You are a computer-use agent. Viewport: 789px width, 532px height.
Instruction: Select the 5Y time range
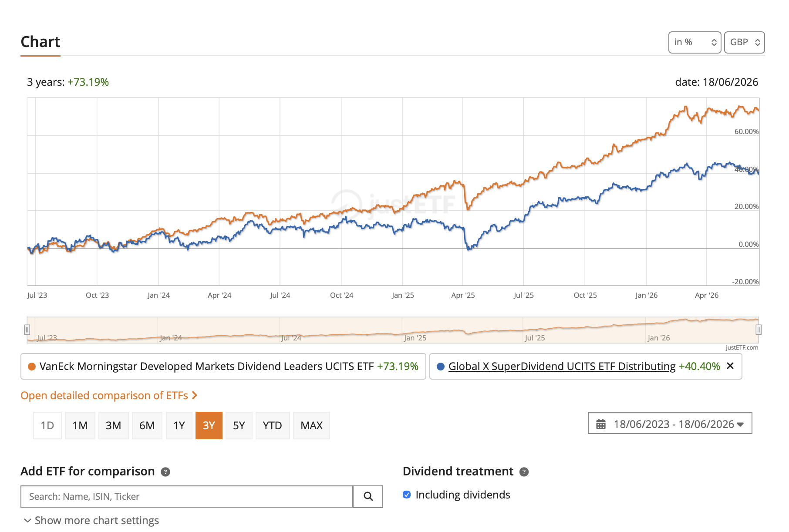pyautogui.click(x=239, y=425)
